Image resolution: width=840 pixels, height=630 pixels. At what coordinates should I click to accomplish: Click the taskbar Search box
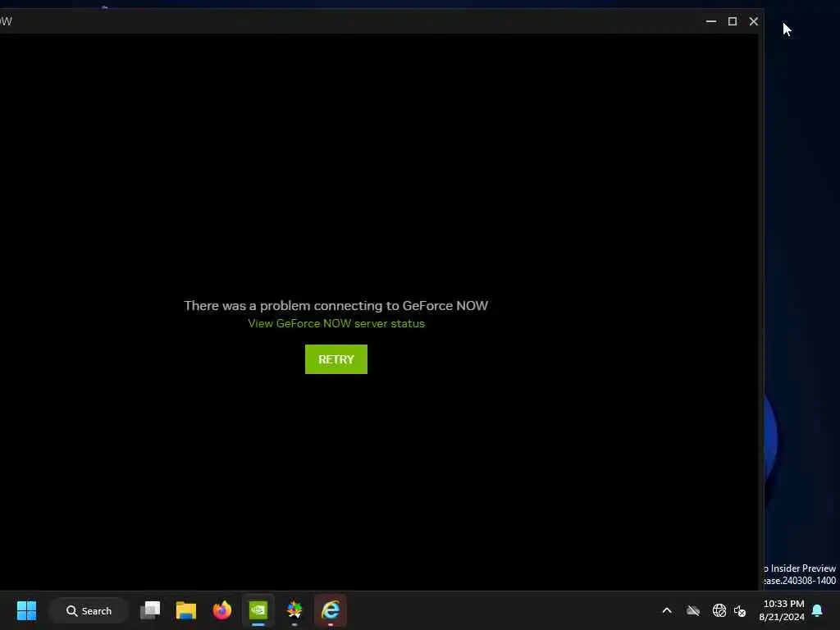(89, 610)
